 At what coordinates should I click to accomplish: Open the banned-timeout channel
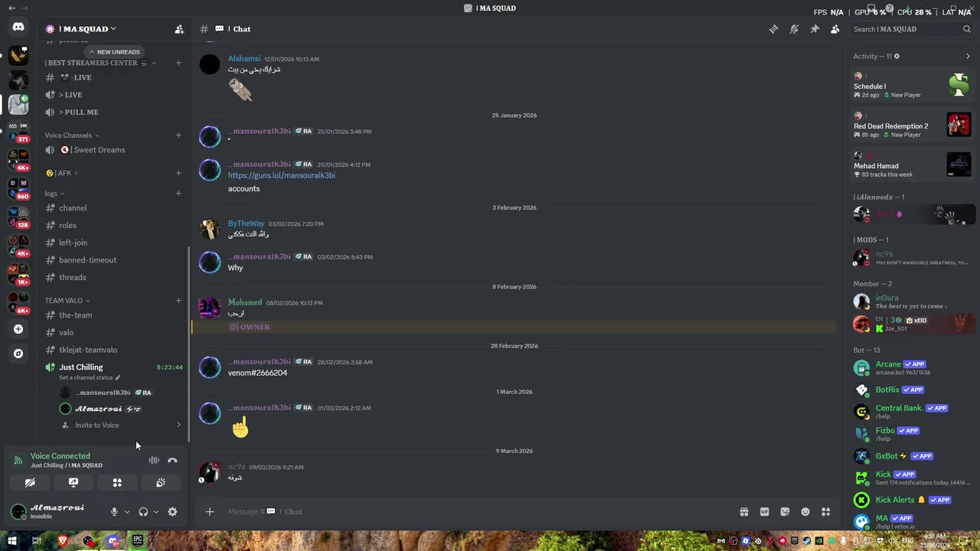click(113, 260)
